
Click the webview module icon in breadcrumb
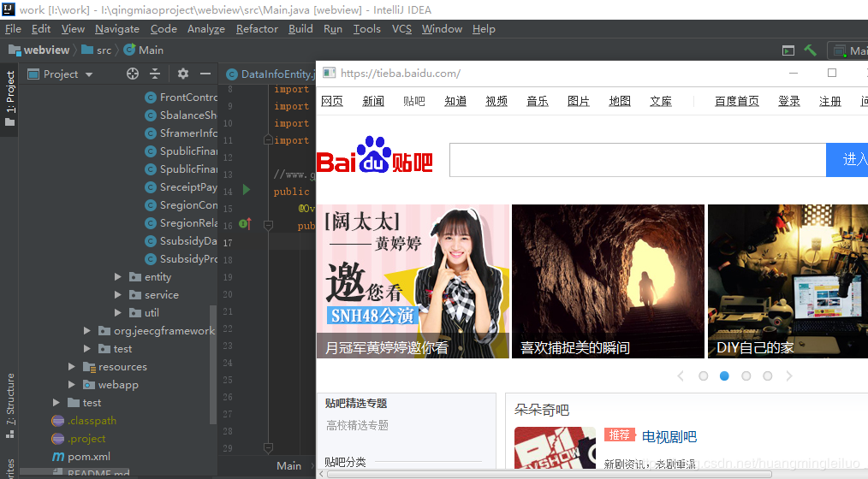(x=15, y=50)
